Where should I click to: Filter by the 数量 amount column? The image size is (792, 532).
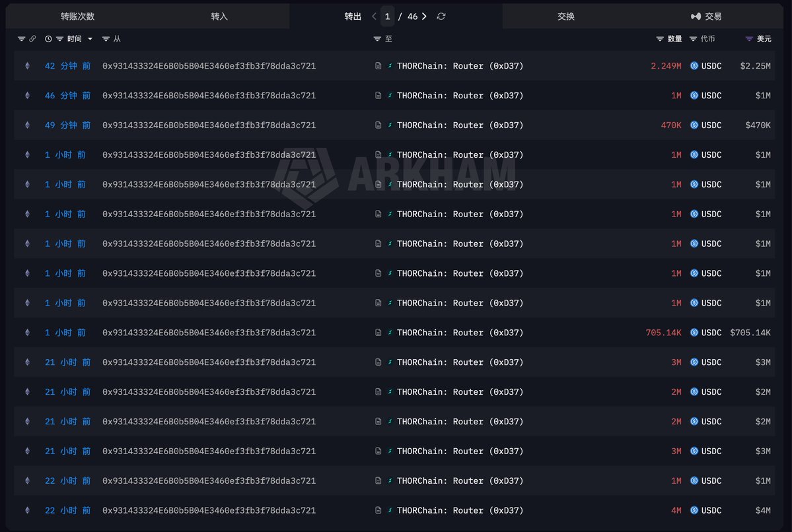tap(660, 39)
